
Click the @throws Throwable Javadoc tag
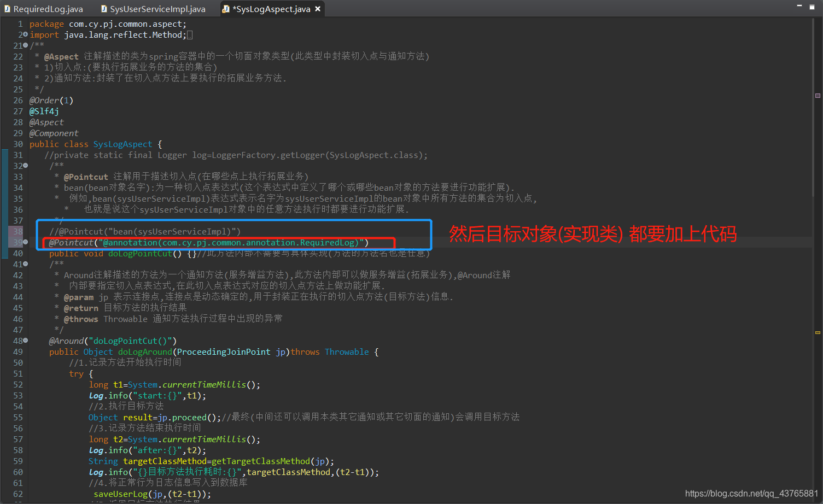(x=106, y=319)
